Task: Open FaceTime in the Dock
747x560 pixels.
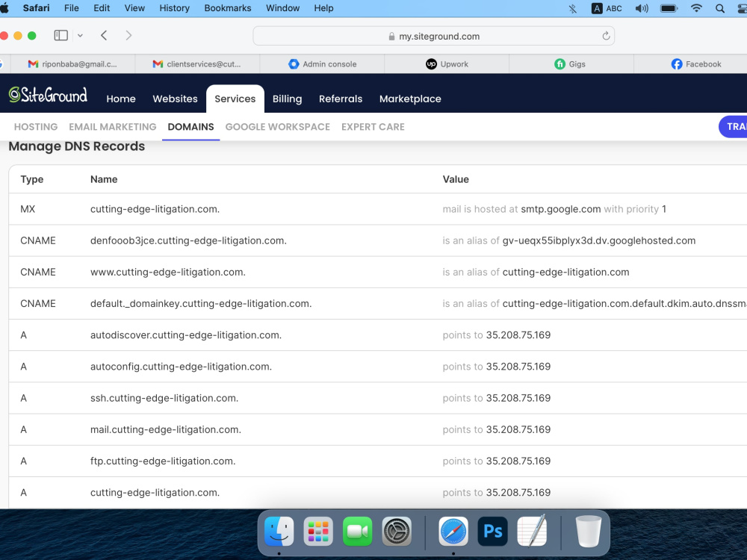Action: (x=357, y=531)
